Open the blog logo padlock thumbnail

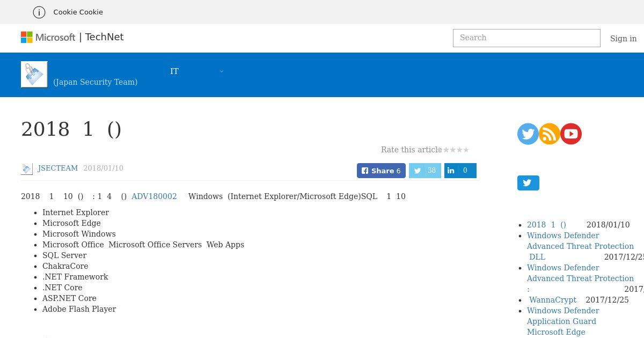point(34,74)
